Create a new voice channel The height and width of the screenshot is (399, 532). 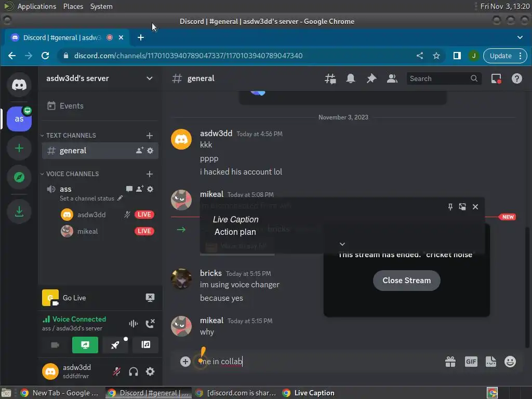click(x=149, y=174)
